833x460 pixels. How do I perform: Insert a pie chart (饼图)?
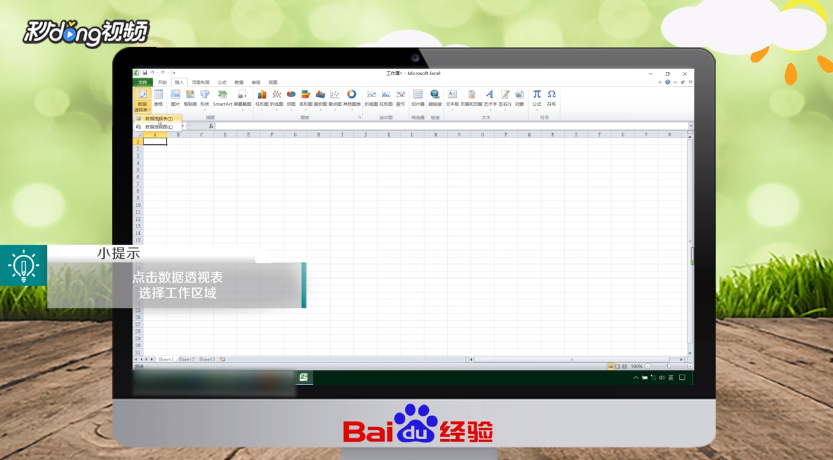pyautogui.click(x=291, y=99)
